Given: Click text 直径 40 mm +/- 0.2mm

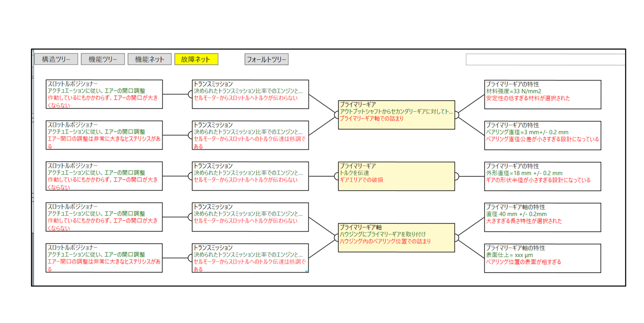Looking at the screenshot, I should pos(516,214).
